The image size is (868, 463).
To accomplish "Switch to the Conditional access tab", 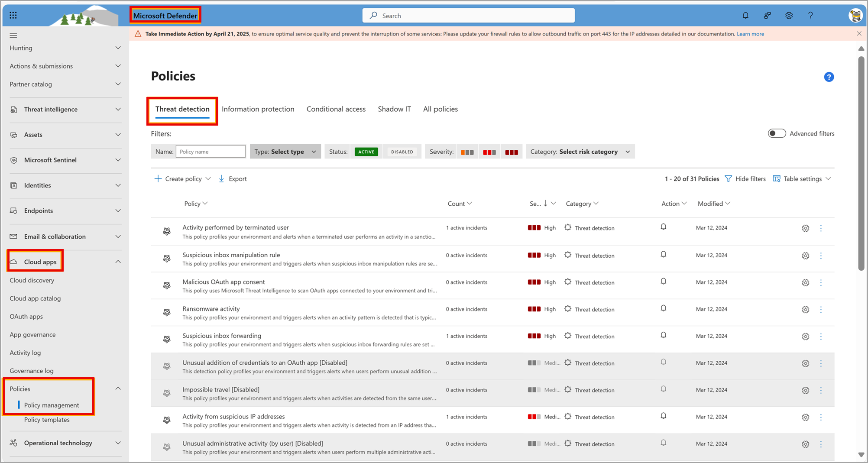I will (336, 109).
